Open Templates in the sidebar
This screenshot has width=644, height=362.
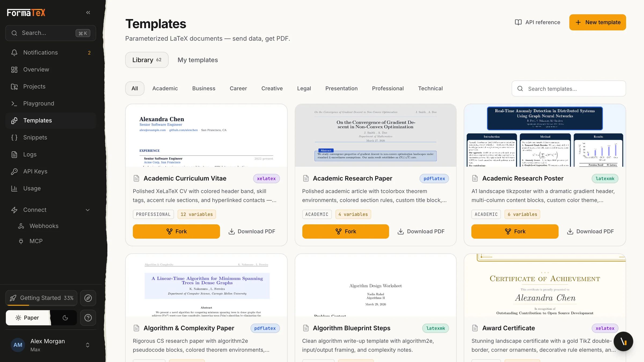tap(51, 120)
